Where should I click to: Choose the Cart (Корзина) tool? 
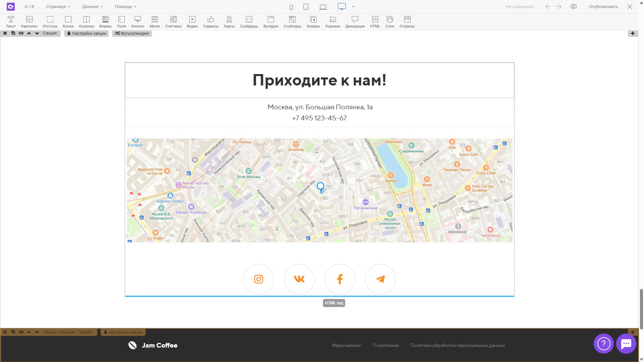[x=332, y=22]
